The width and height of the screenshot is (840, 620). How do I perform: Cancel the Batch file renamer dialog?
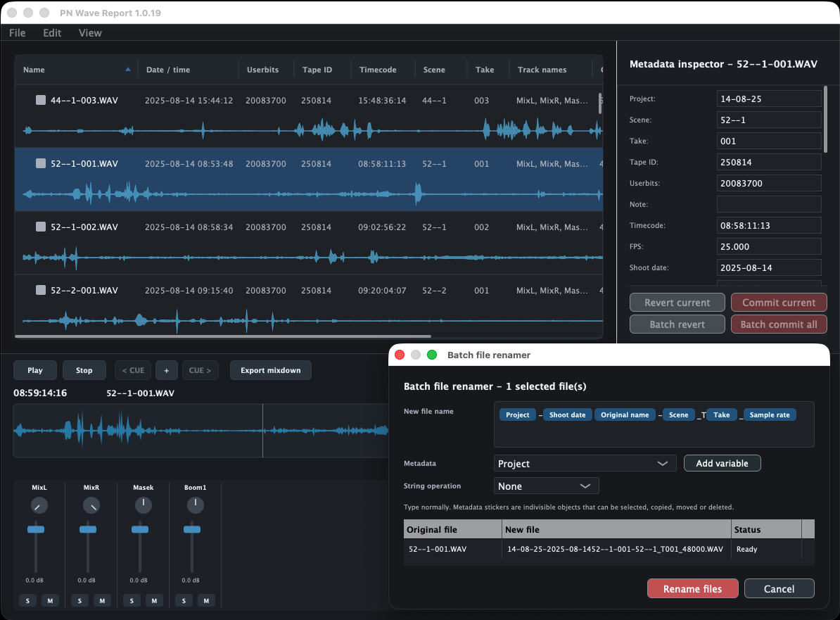tap(779, 589)
